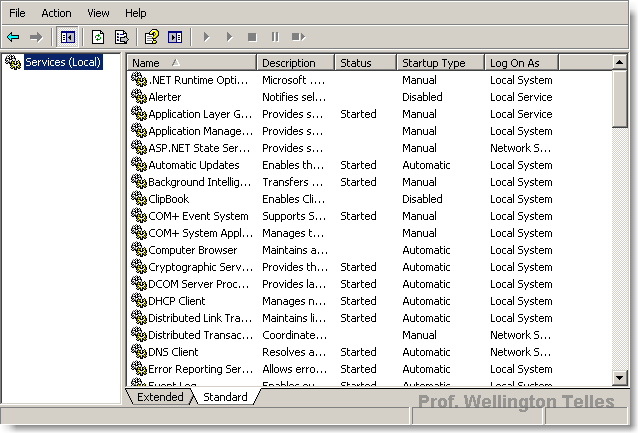Click Disabled startup type of ClipBook
This screenshot has width=638, height=433.
pyautogui.click(x=422, y=199)
